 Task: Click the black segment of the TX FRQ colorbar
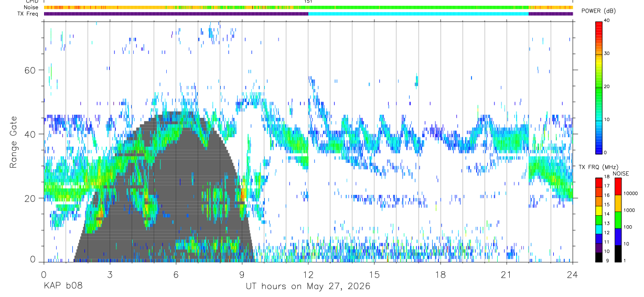coord(599,257)
